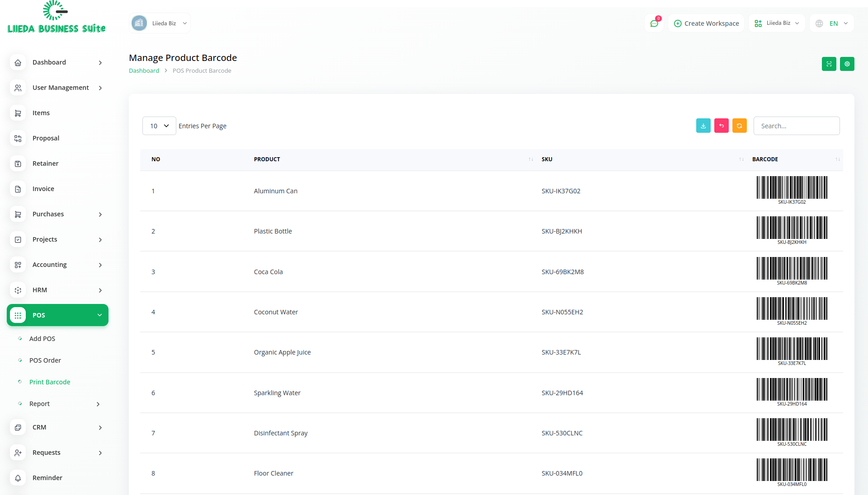
Task: Click the Invoice document sidebar icon
Action: point(18,189)
